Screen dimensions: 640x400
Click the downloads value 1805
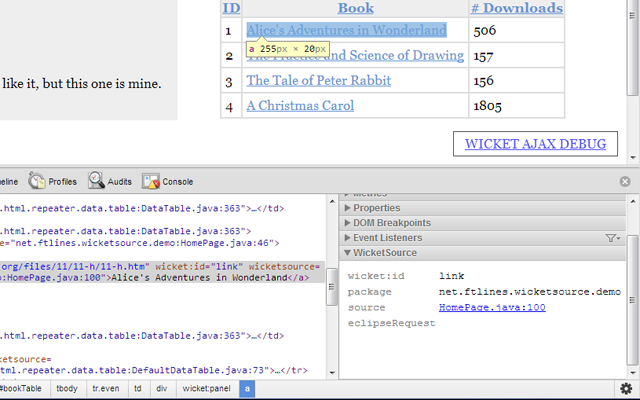[x=487, y=106]
